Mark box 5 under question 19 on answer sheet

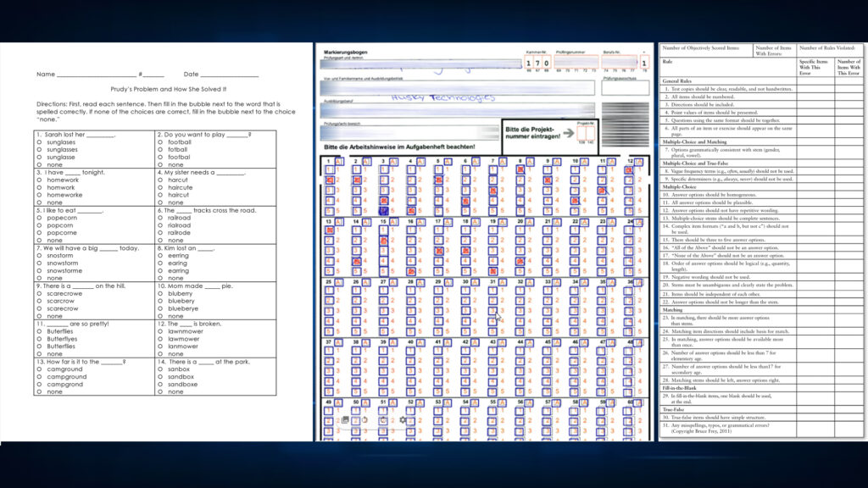point(492,271)
